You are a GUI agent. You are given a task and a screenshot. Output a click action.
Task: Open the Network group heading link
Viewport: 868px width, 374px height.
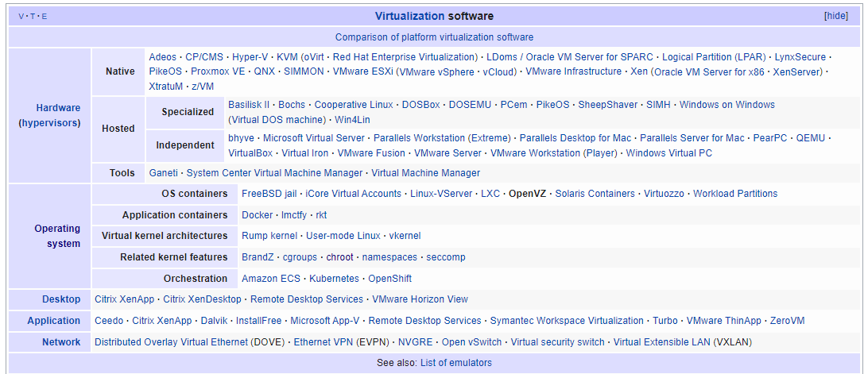[61, 342]
